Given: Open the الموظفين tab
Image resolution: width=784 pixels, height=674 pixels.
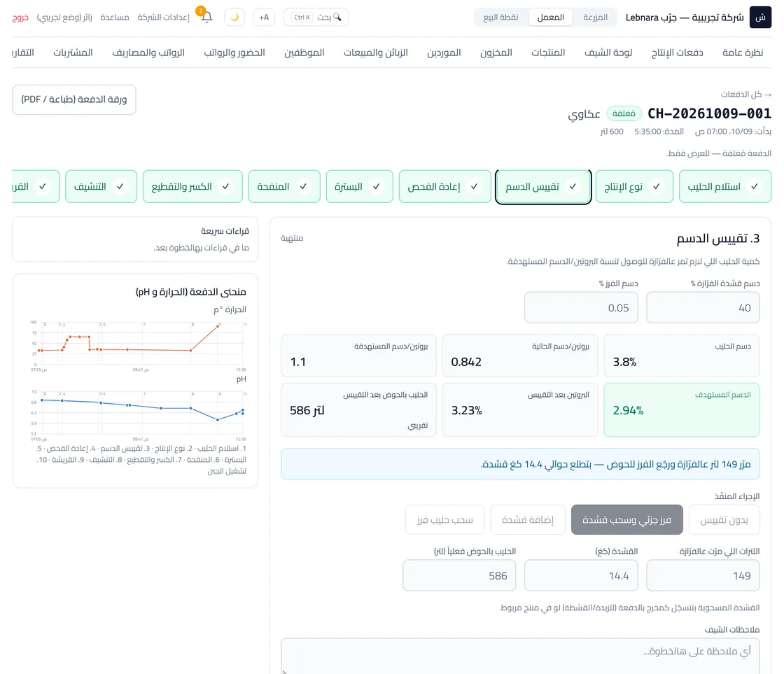Looking at the screenshot, I should 304,52.
